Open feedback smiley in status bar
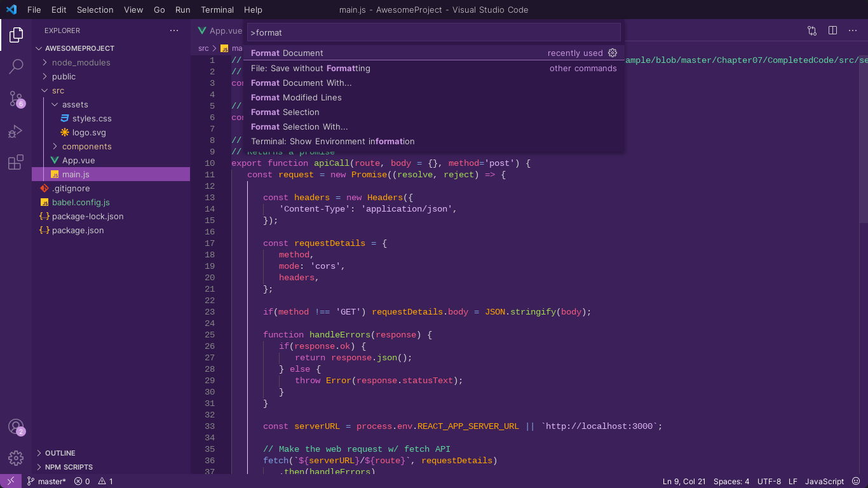Viewport: 868px width, 488px height. point(856,481)
